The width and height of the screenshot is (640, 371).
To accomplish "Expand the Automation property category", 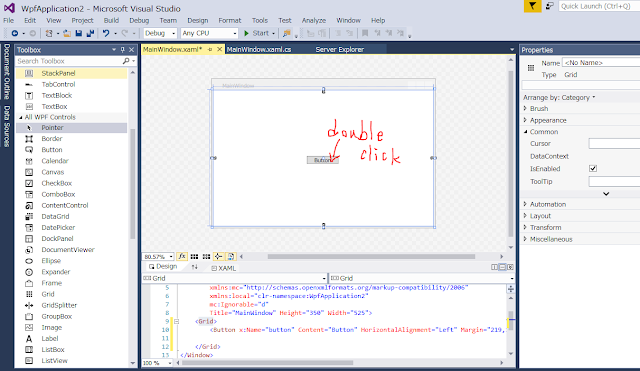I will [x=525, y=204].
